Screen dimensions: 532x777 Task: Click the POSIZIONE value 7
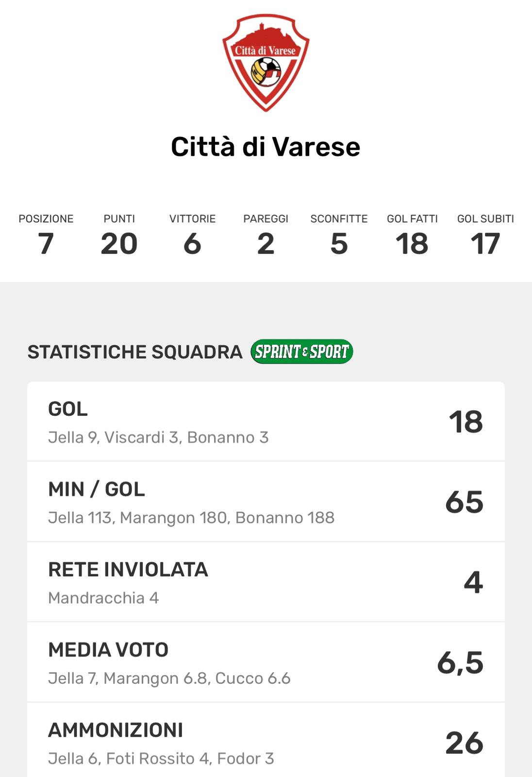[46, 243]
